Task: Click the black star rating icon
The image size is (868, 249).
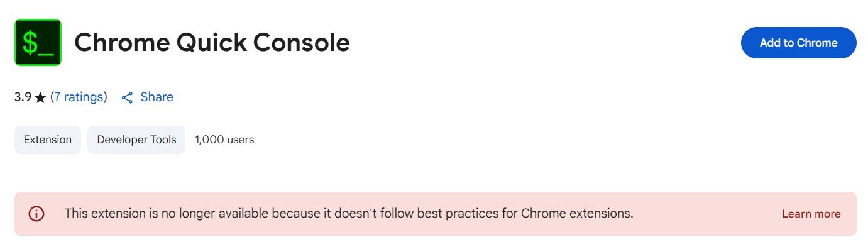Action: pos(40,97)
